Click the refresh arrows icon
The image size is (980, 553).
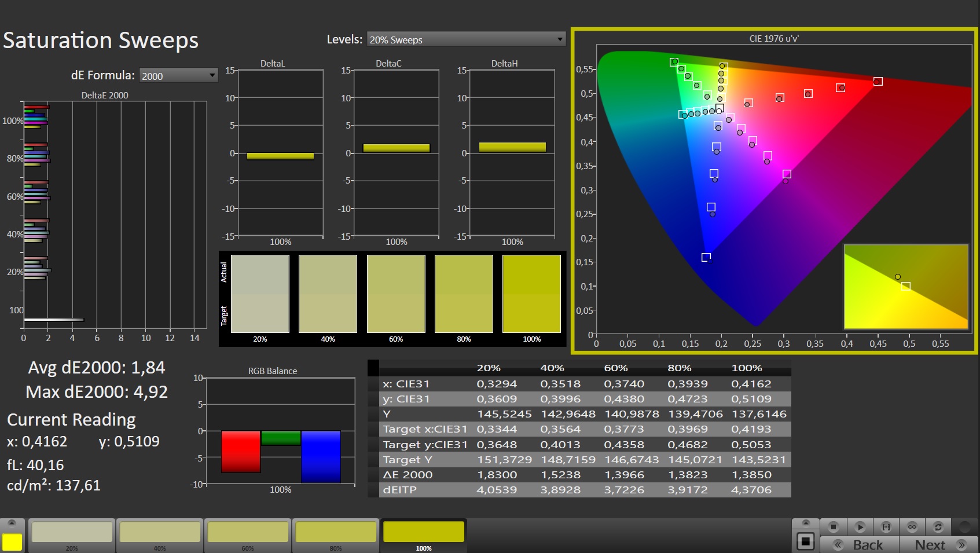[x=938, y=526]
